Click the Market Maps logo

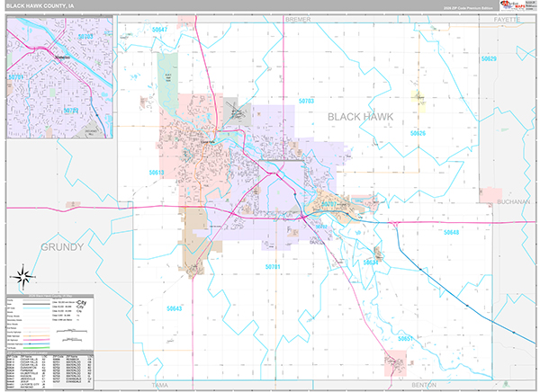517,20
